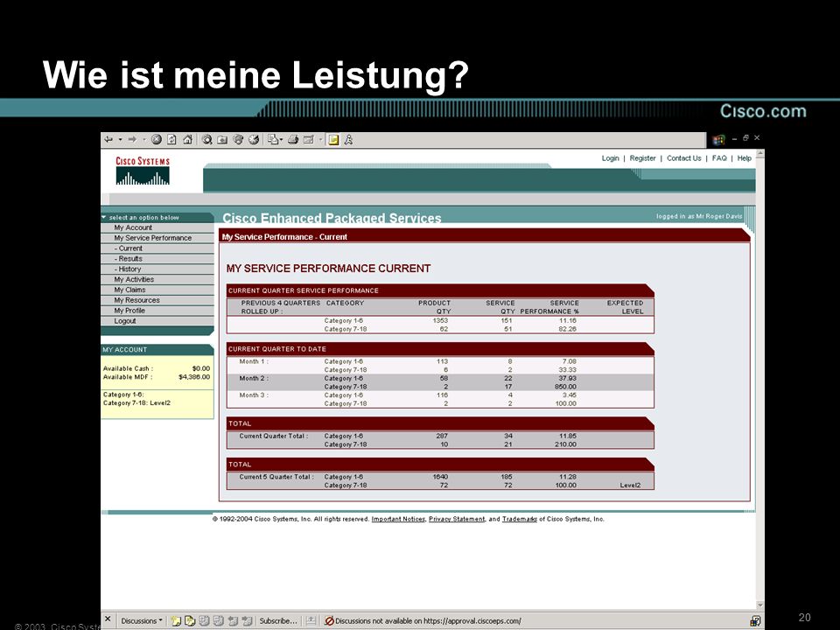Go to the Home page icon
The height and width of the screenshot is (630, 840).
[187, 140]
